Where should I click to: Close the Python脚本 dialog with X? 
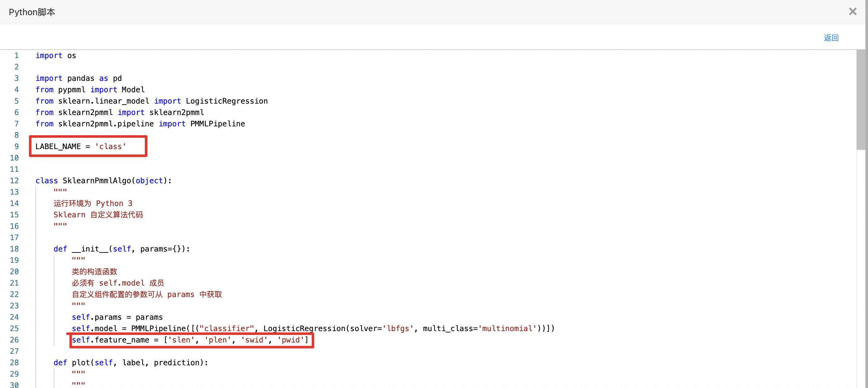(853, 11)
